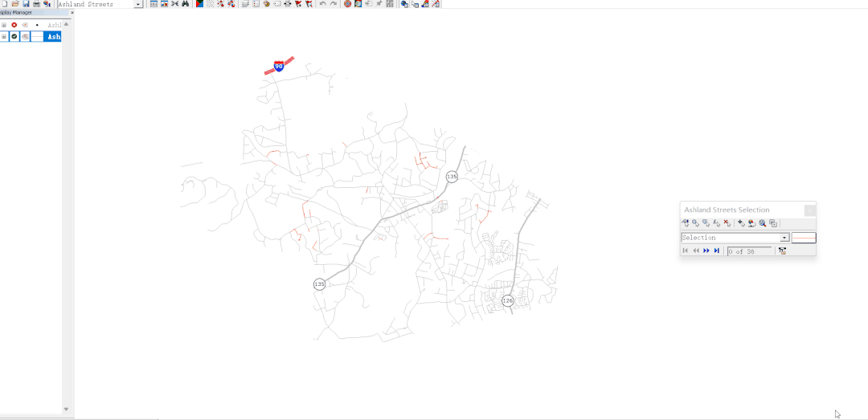The height and width of the screenshot is (420, 868).
Task: Click the red bullseye target icon
Action: click(x=348, y=4)
